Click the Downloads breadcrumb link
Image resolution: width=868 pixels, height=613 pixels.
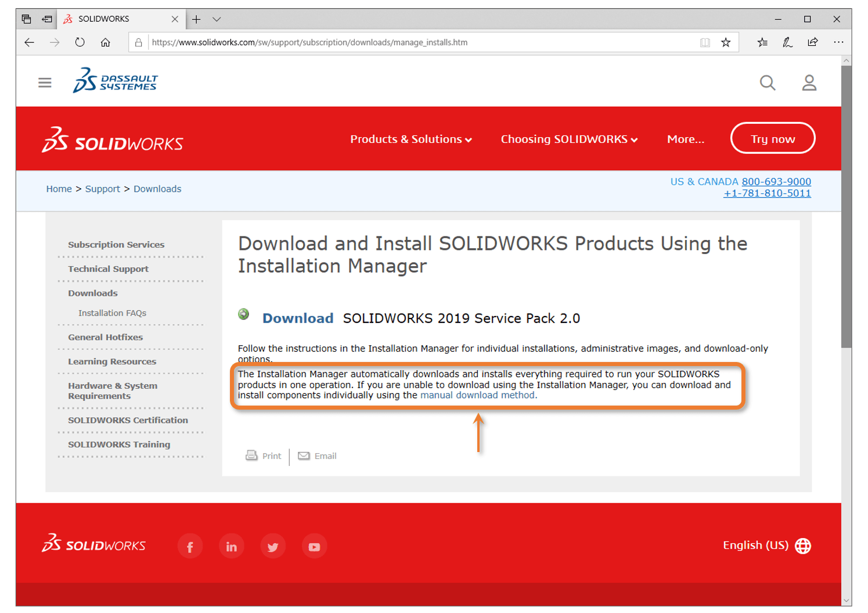[x=157, y=189]
